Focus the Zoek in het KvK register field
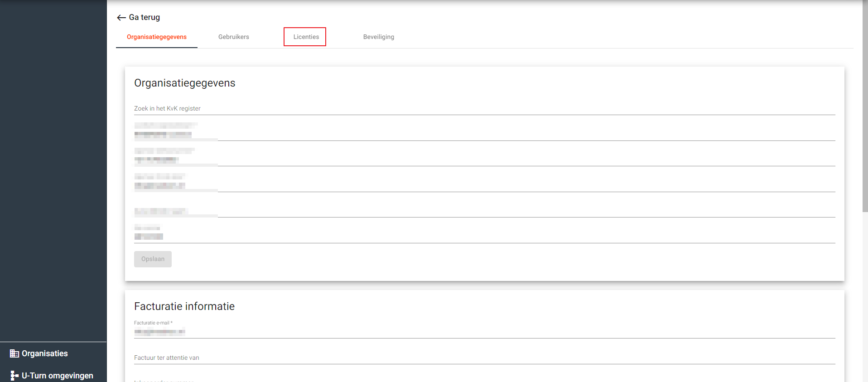868x382 pixels. pyautogui.click(x=484, y=109)
